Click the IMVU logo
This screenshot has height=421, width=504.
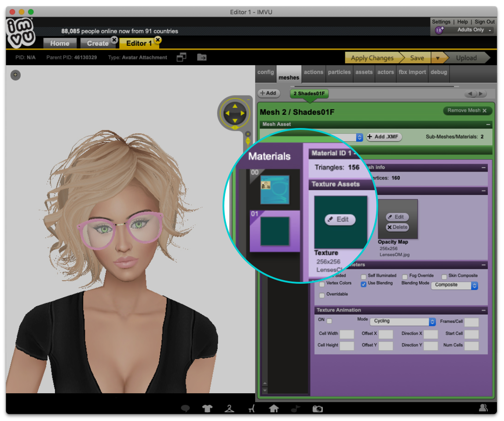point(21,33)
